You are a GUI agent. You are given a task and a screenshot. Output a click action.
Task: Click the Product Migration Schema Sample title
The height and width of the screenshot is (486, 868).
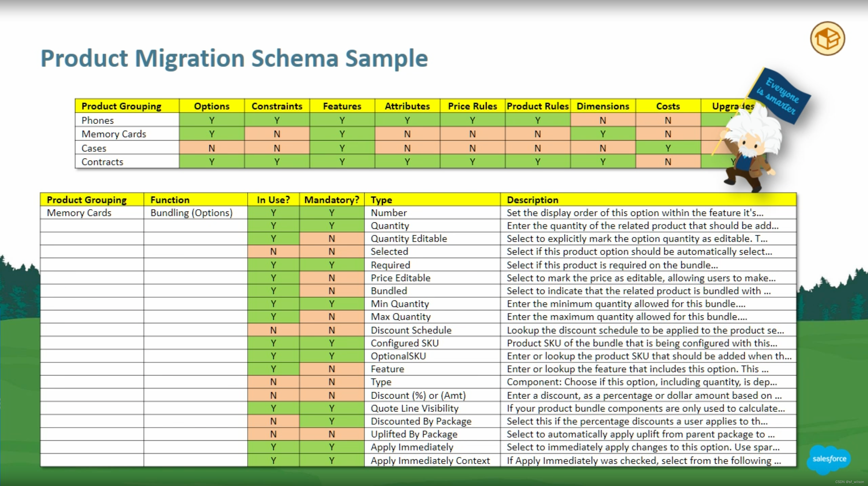[x=234, y=58]
